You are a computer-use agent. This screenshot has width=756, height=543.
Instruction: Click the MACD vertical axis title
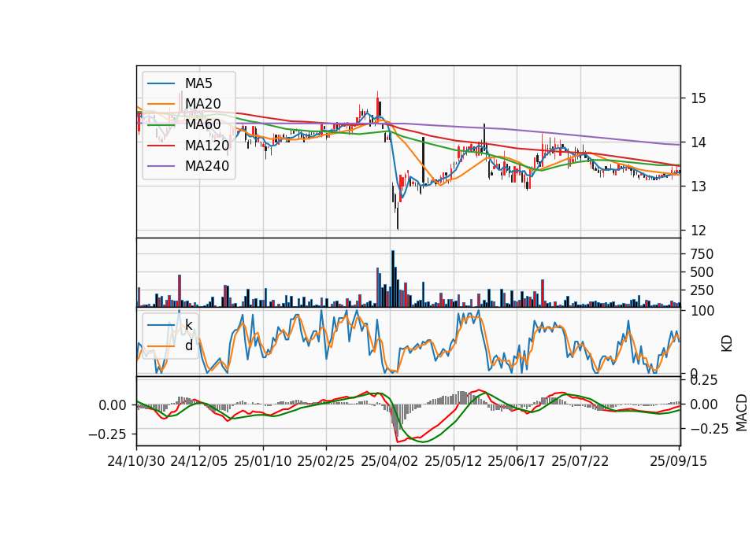(x=742, y=412)
